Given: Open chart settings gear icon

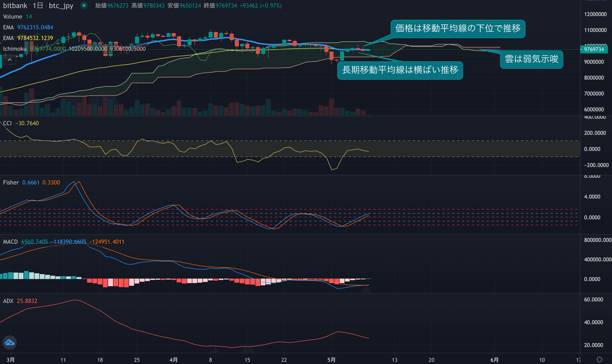Looking at the screenshot, I should coord(599,360).
